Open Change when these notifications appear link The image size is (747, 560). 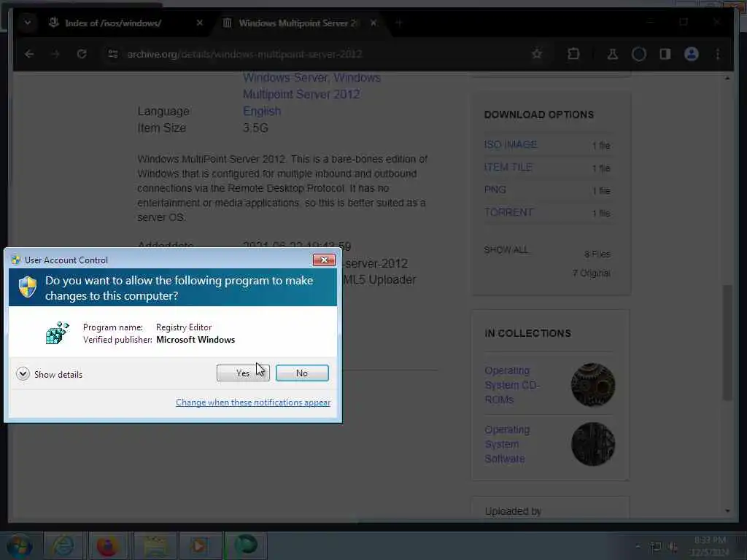(x=253, y=402)
